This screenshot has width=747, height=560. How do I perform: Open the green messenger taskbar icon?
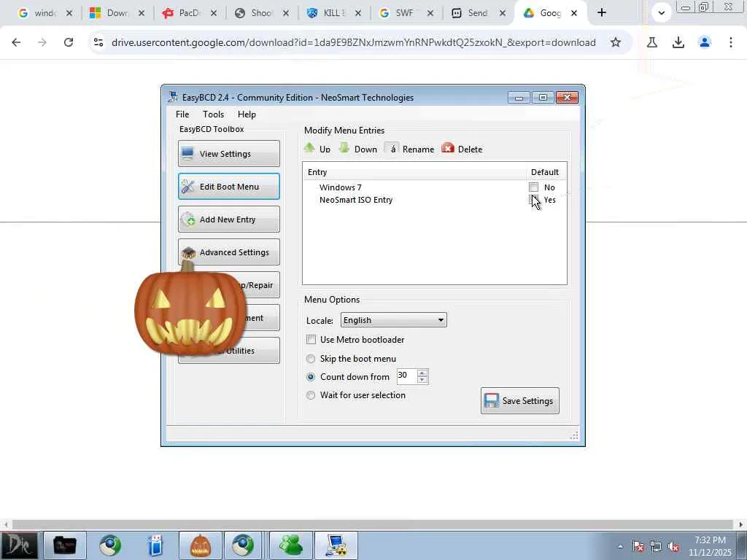pyautogui.click(x=291, y=545)
